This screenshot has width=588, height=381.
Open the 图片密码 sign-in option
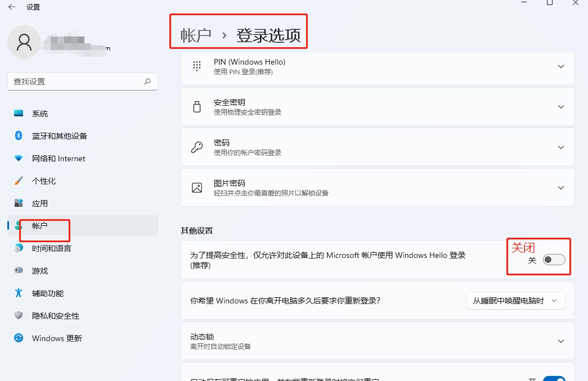[378, 187]
